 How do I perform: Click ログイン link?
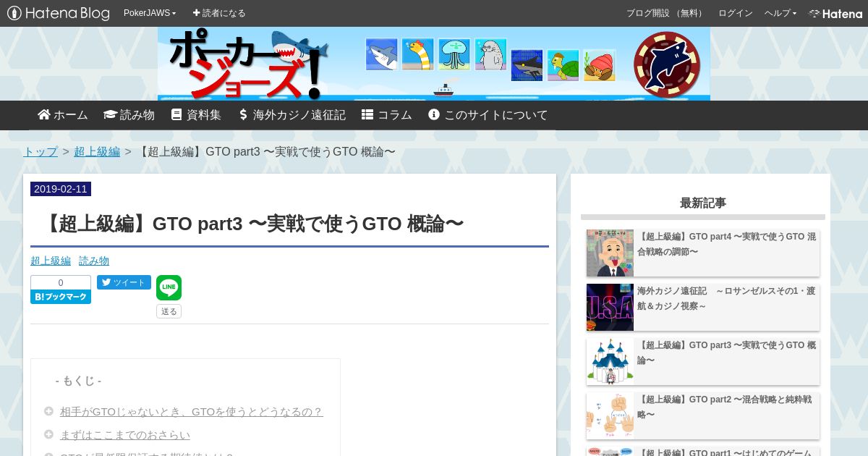pyautogui.click(x=735, y=13)
